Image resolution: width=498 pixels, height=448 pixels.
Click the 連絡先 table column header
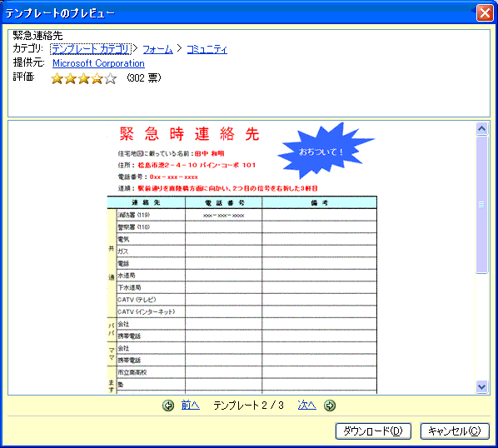tap(146, 202)
